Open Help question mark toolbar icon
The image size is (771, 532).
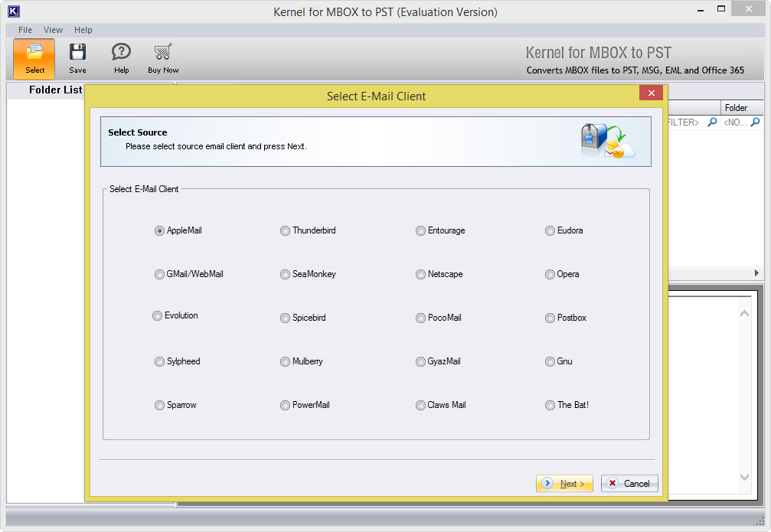(121, 51)
